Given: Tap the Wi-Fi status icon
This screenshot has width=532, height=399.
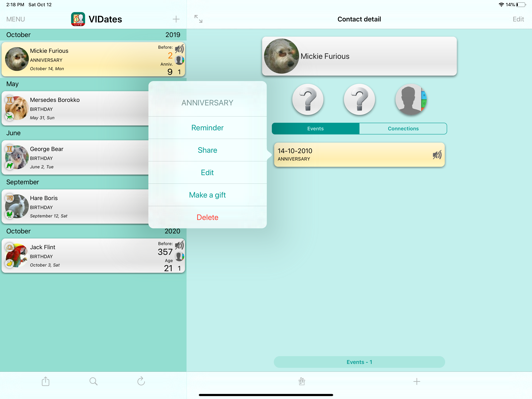Looking at the screenshot, I should (x=501, y=4).
